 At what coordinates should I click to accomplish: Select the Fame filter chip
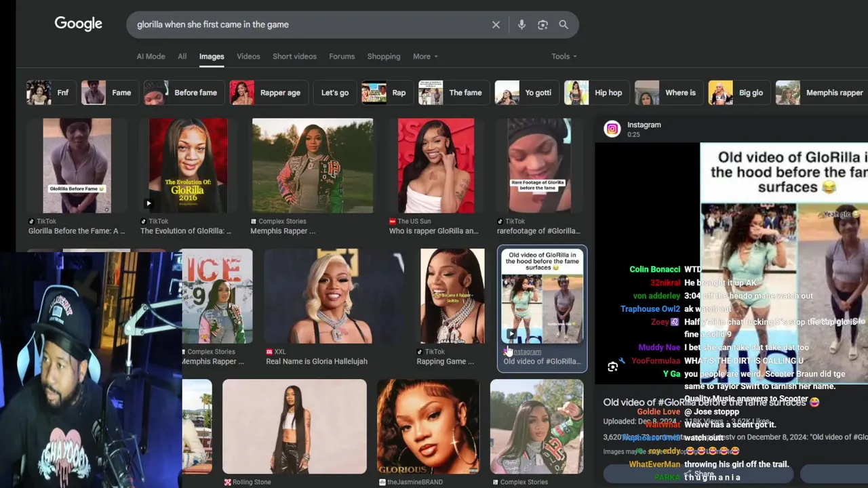point(110,93)
